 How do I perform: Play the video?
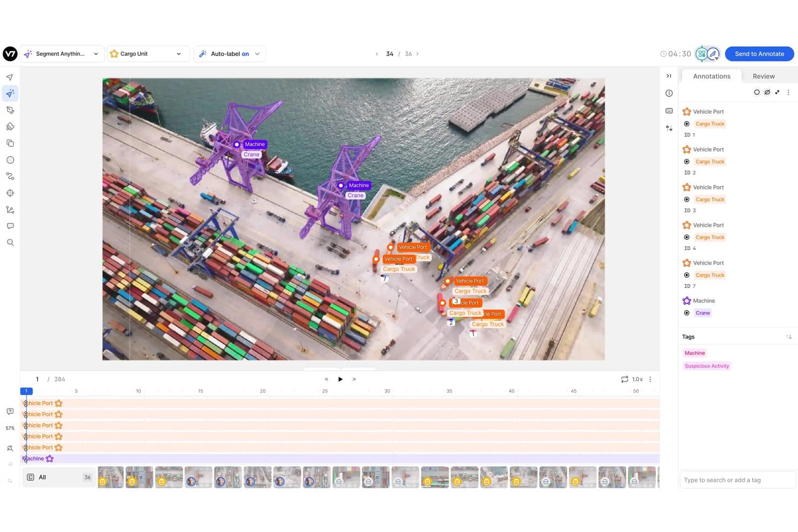tap(340, 379)
